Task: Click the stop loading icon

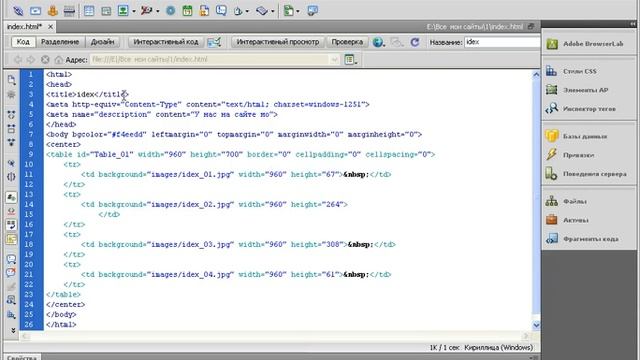Action: pos(45,60)
